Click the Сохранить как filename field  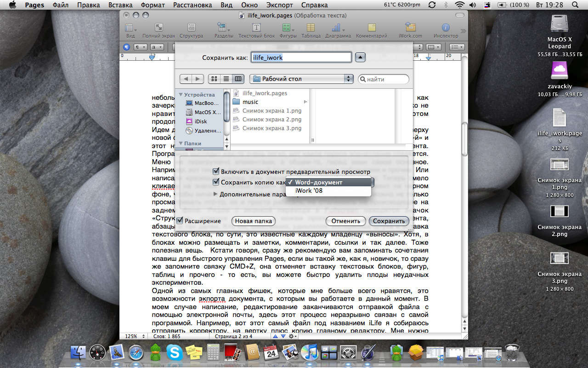pyautogui.click(x=301, y=57)
